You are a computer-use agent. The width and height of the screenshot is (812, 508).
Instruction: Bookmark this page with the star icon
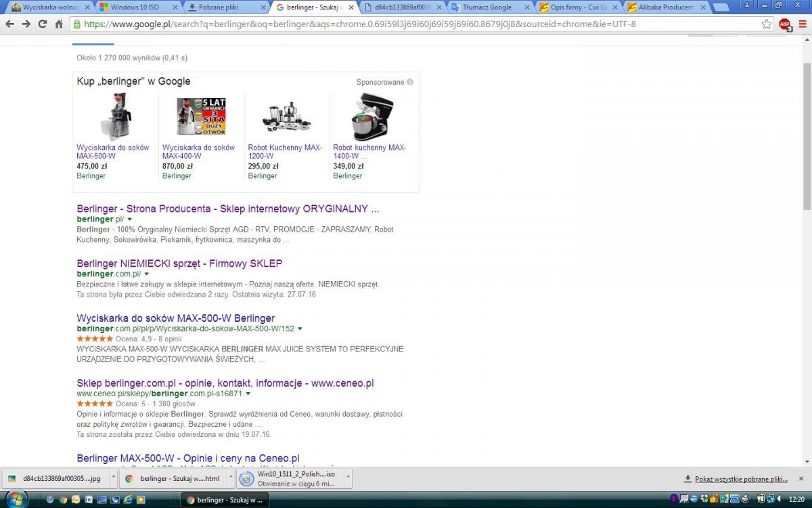767,24
